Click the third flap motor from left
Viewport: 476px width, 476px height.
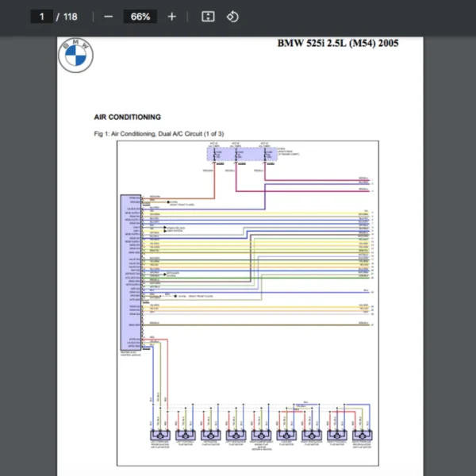210,436
